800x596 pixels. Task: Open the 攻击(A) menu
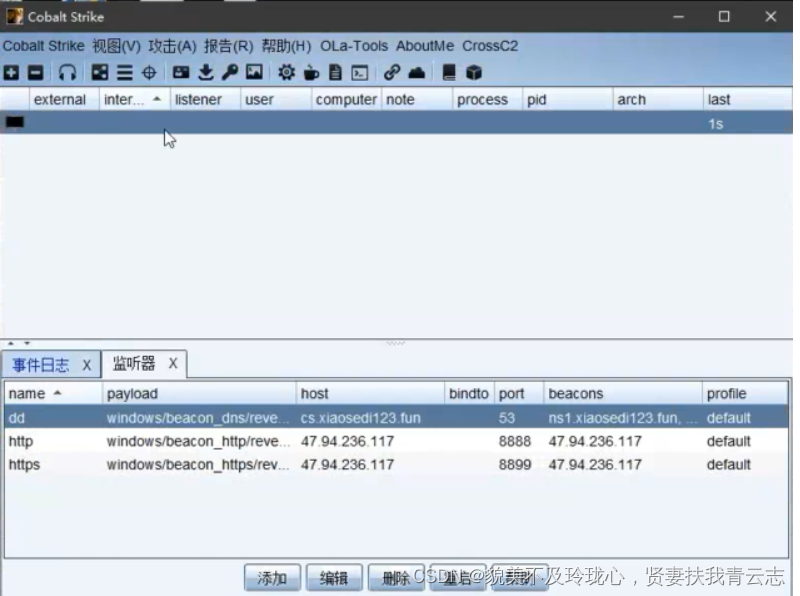[172, 46]
